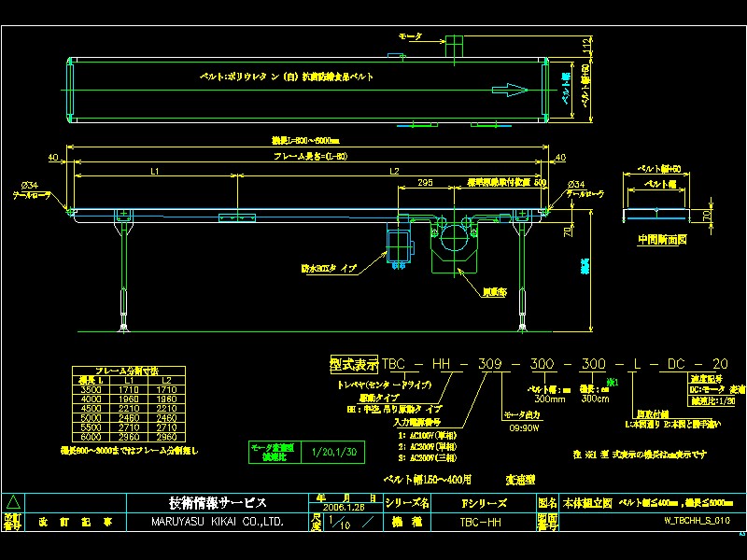Click the 300cm machine length value
747x560 pixels.
click(x=595, y=399)
